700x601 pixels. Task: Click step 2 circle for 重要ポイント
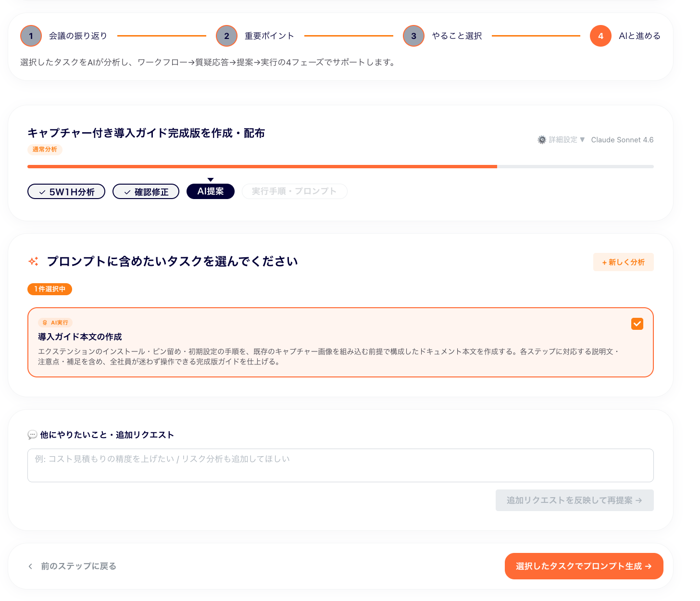[226, 36]
